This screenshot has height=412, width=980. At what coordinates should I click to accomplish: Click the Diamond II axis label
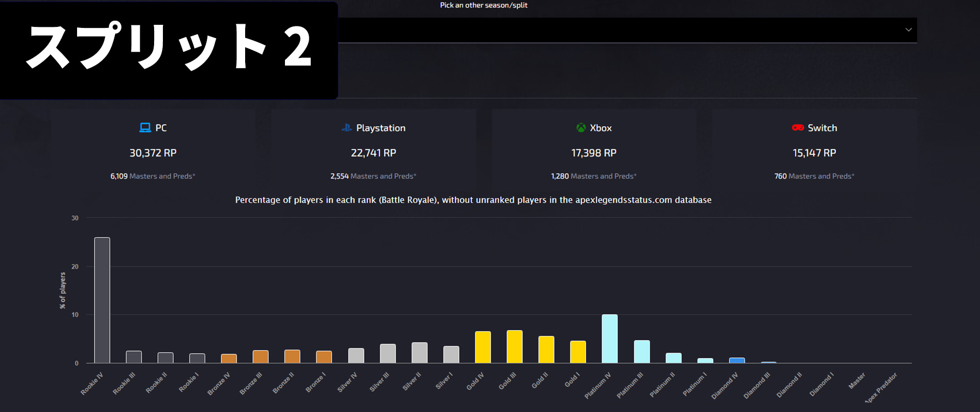click(789, 385)
